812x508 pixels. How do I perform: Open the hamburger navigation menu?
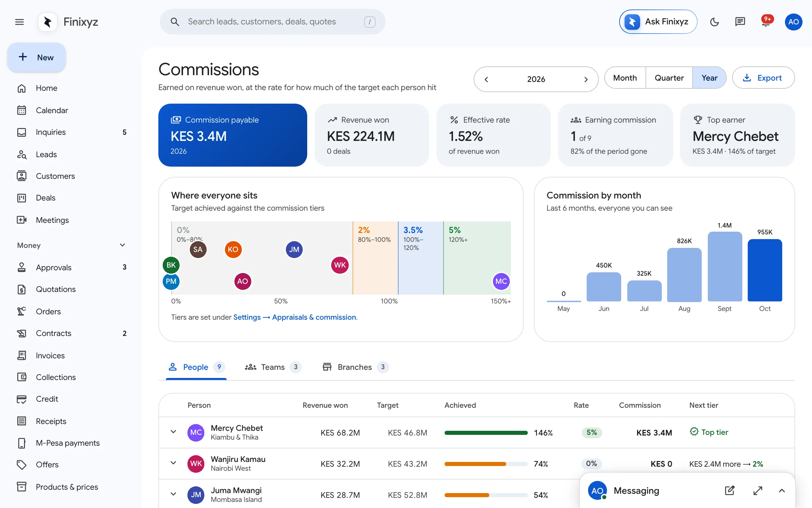click(x=20, y=22)
